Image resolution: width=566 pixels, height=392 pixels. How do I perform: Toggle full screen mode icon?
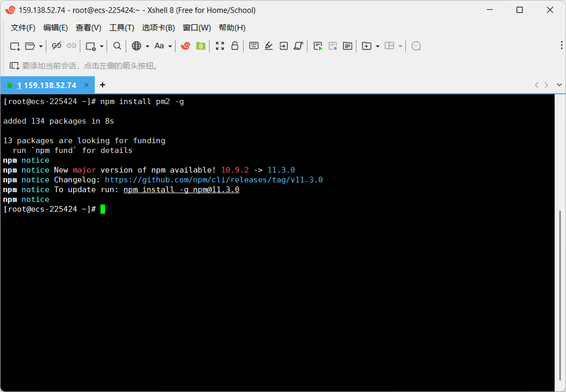pyautogui.click(x=220, y=46)
